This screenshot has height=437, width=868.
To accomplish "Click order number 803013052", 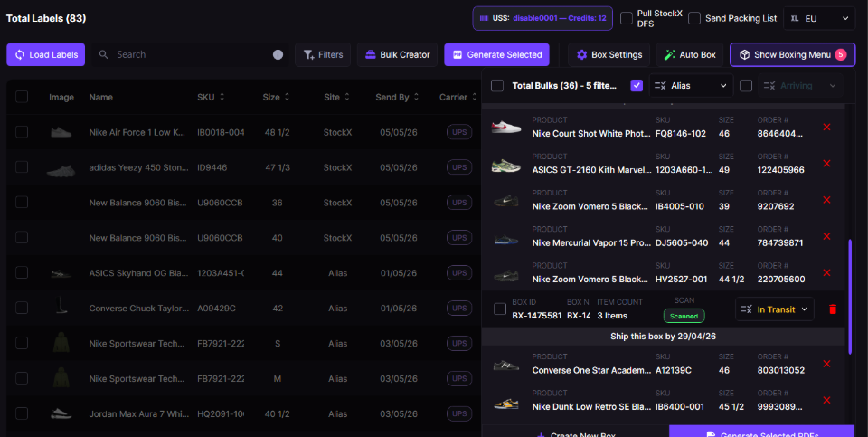I will pos(780,370).
